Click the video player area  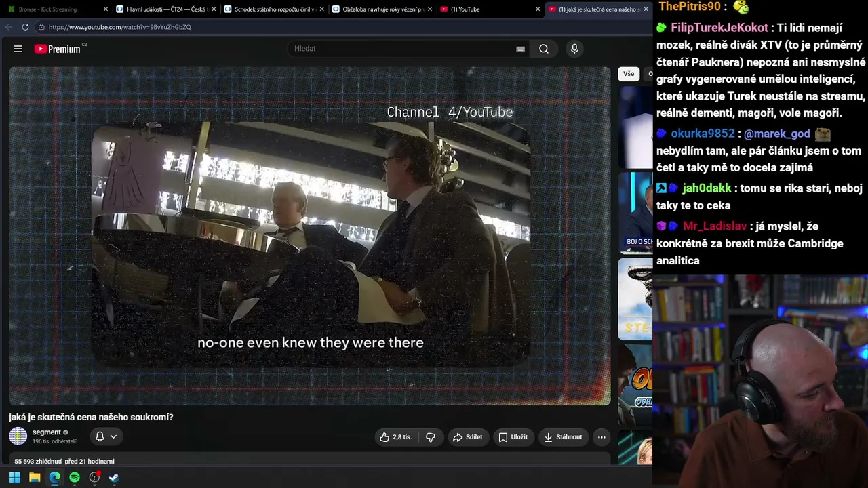[x=310, y=236]
